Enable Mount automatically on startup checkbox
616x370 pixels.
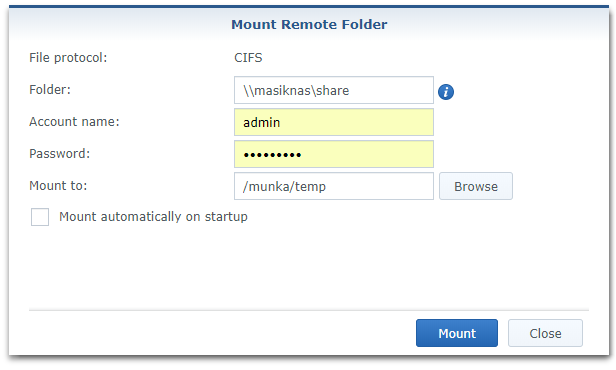tap(40, 217)
